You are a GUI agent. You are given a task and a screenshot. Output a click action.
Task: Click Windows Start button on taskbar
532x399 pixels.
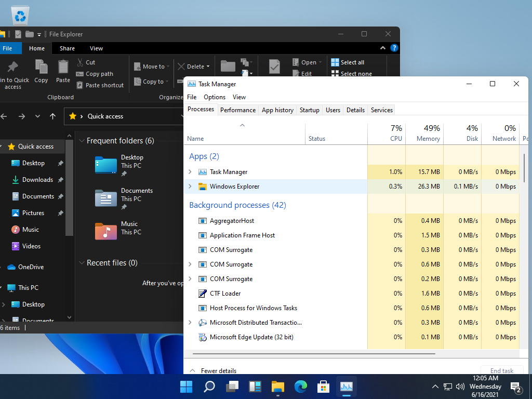(x=186, y=387)
